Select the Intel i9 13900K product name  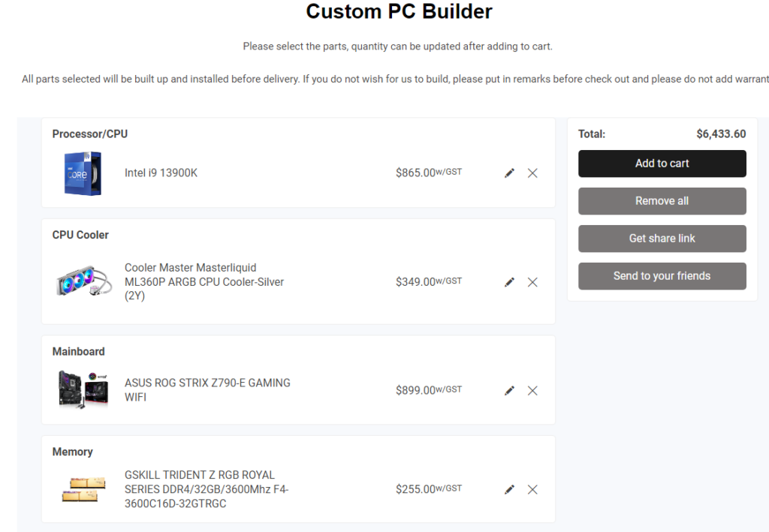tap(161, 173)
